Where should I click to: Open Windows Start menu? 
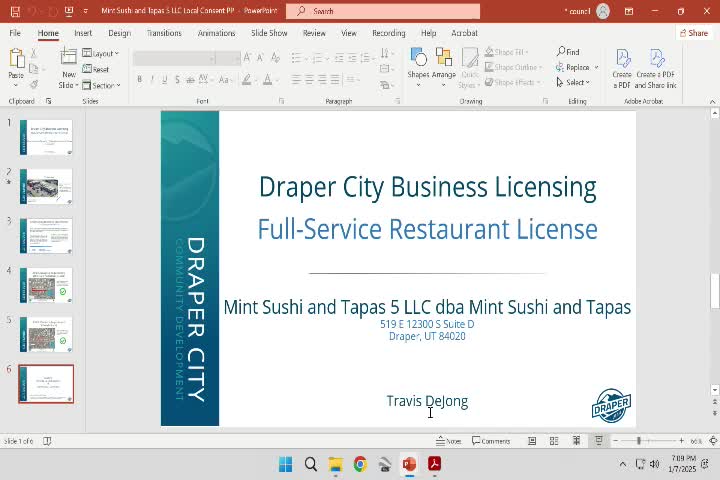coord(286,464)
